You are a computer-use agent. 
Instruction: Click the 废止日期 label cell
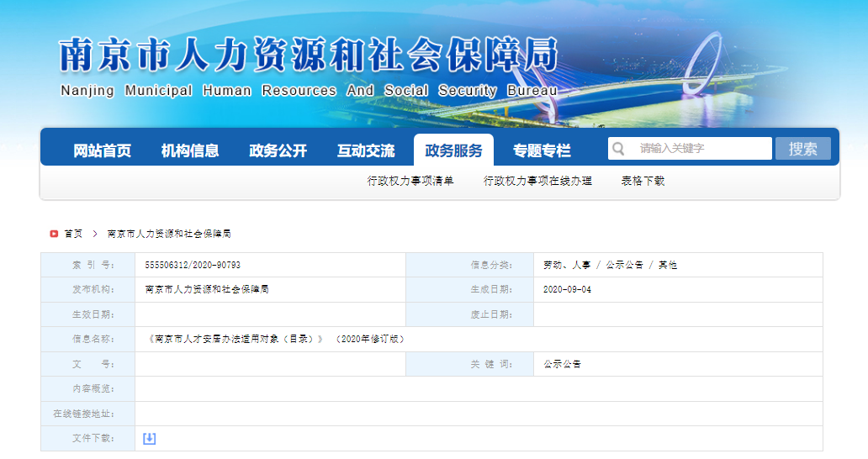tap(470, 314)
